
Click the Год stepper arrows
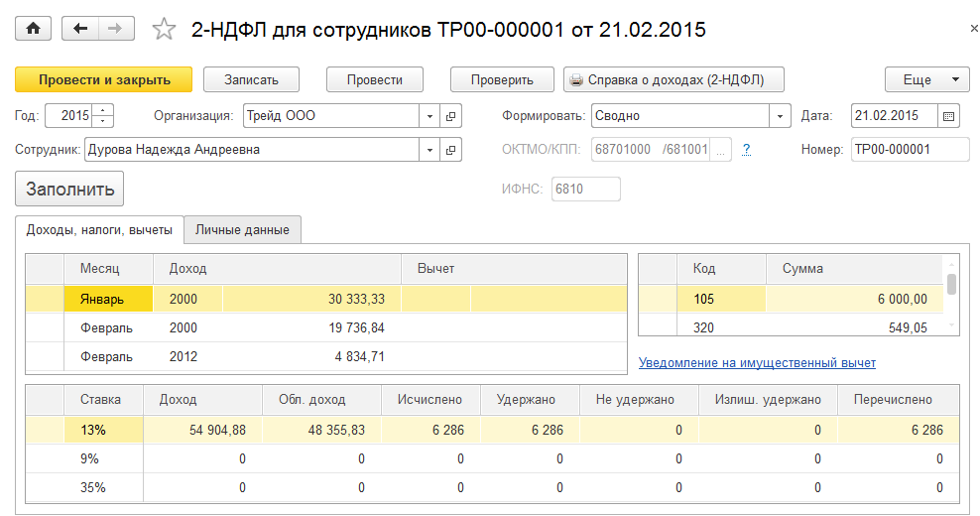click(106, 116)
